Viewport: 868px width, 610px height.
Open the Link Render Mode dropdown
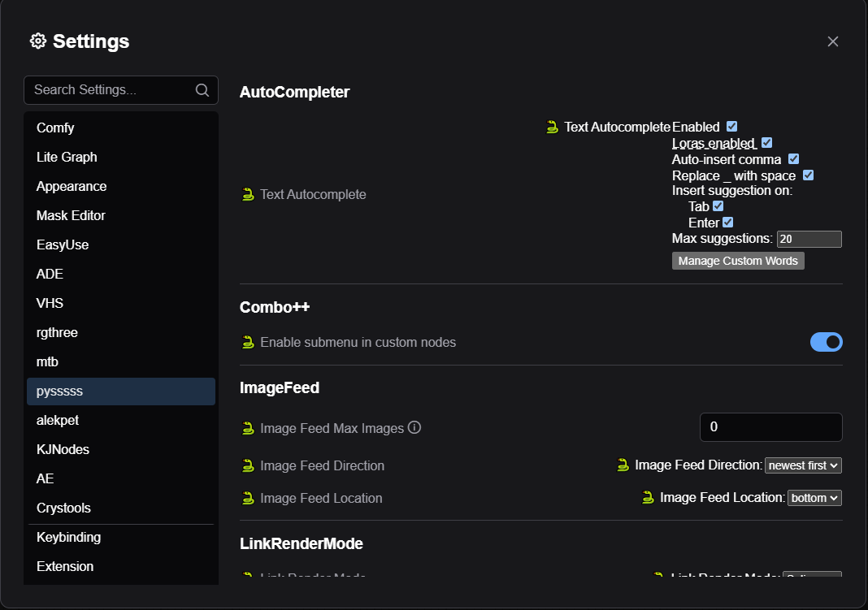tap(810, 576)
